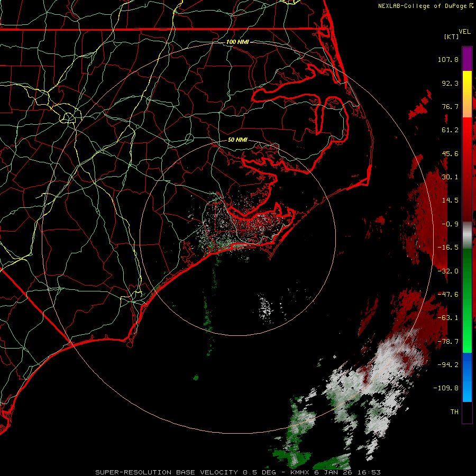Click the -63.1 legend value
This screenshot has height=476, width=476.
point(448,318)
